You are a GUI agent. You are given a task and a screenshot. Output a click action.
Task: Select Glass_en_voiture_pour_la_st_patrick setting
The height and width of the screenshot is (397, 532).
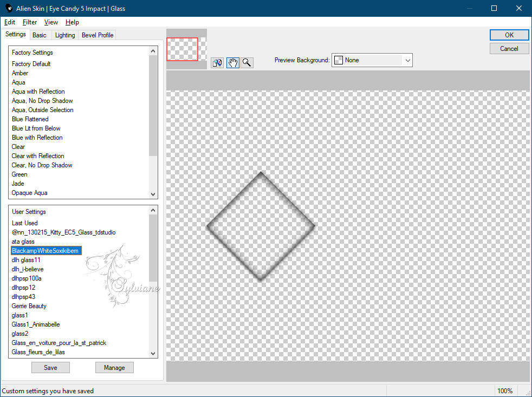(59, 342)
